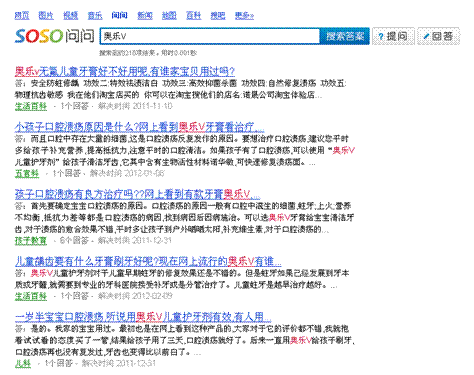Open result 孩子口腔溃疡有良方治疗吗

coord(137,194)
